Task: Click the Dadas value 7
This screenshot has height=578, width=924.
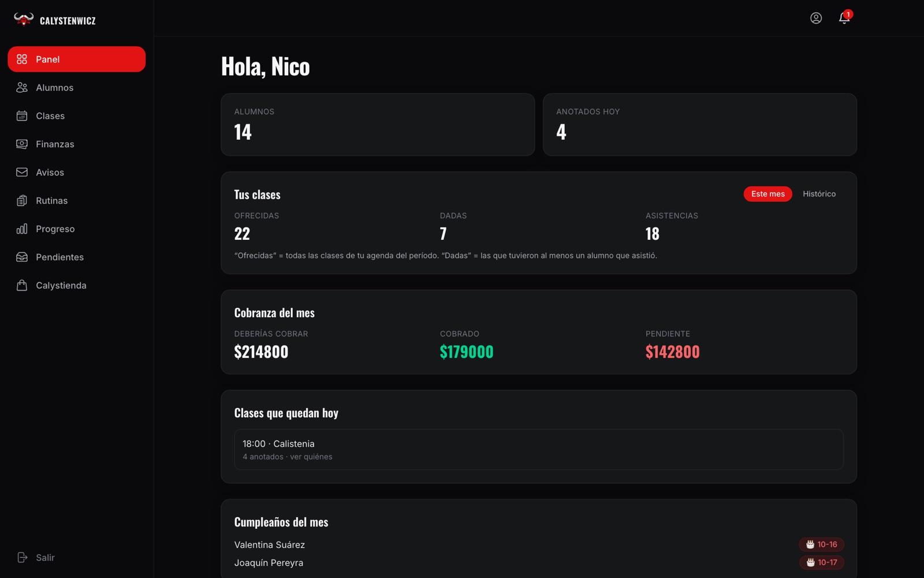Action: 444,234
